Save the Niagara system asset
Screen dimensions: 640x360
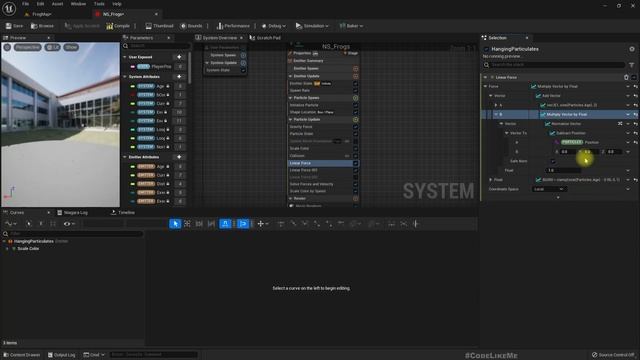point(14,26)
